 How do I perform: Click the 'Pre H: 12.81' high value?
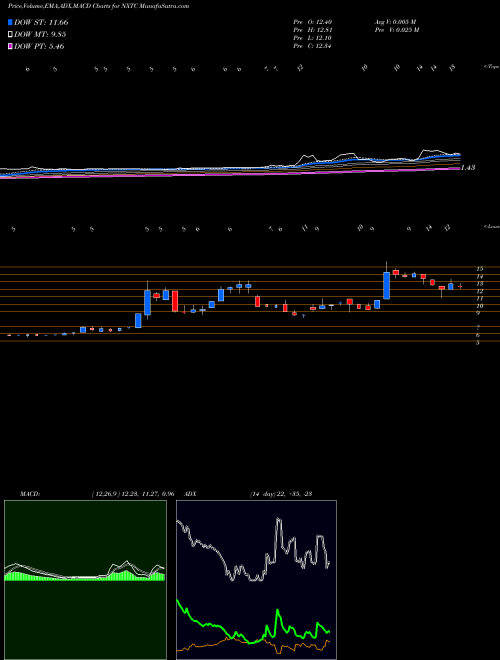(x=313, y=30)
